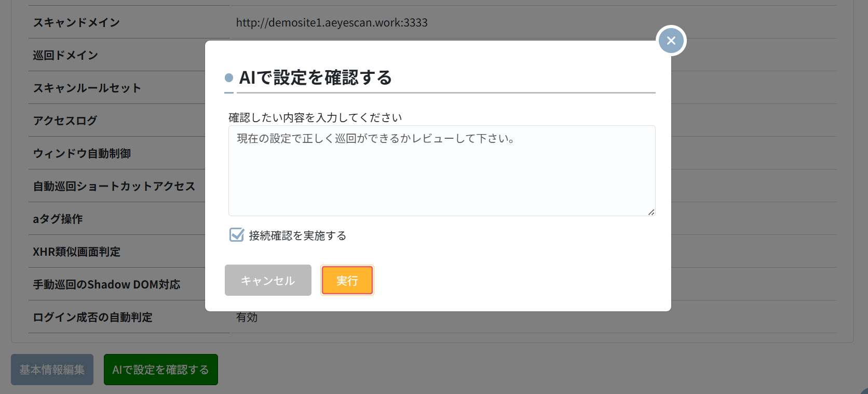Select the アクセスログ row label

click(x=65, y=121)
